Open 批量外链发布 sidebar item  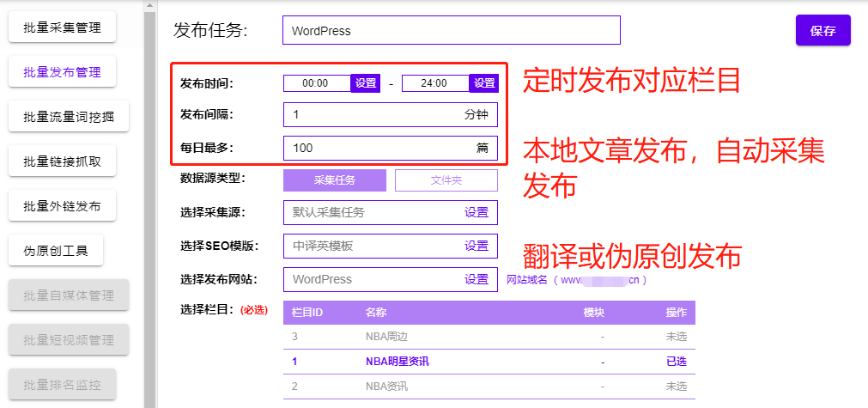pyautogui.click(x=62, y=206)
